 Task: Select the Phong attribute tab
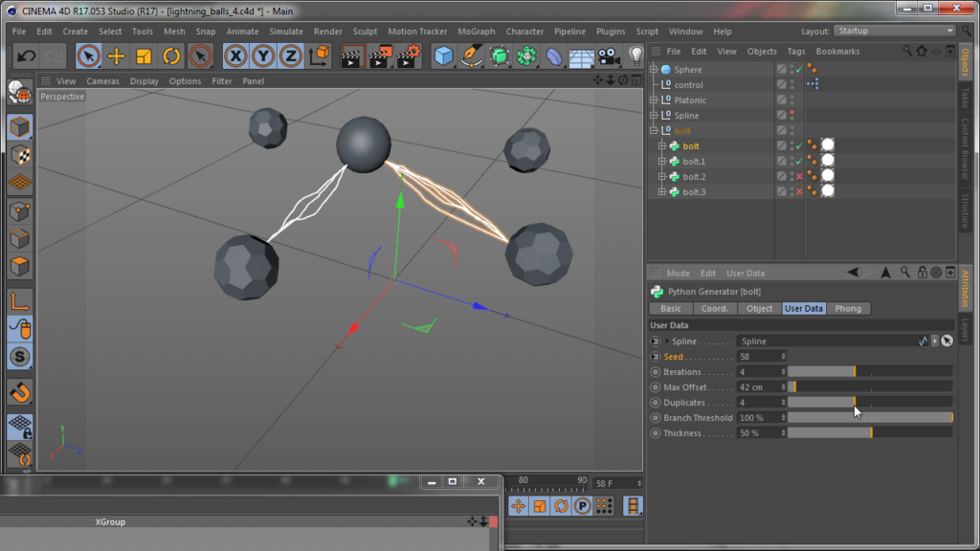coord(848,309)
